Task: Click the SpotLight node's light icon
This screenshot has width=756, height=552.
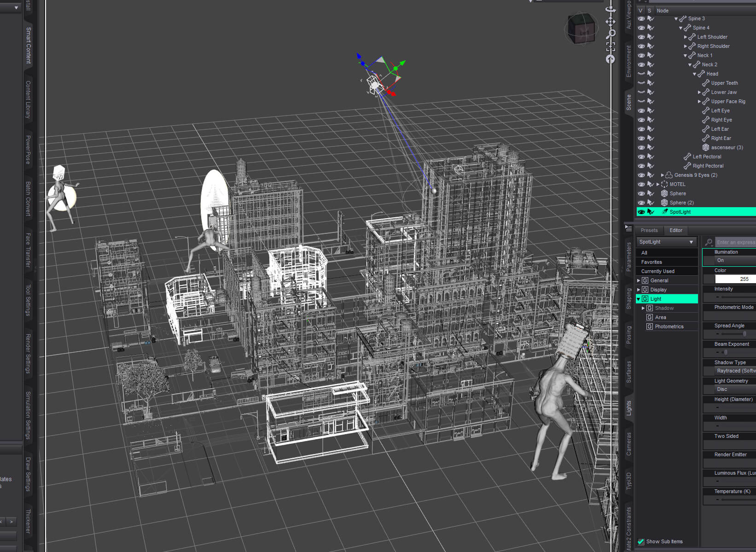Action: tap(664, 212)
